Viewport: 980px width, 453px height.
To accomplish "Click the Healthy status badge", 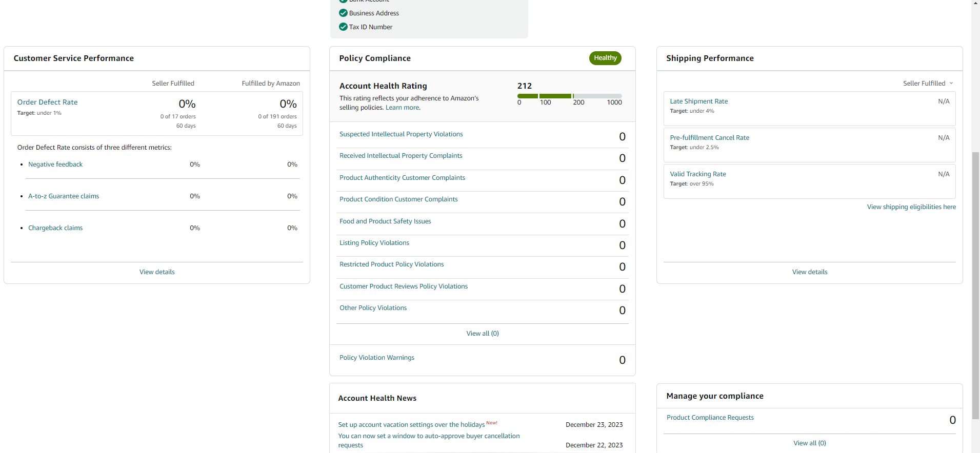I will [x=605, y=58].
